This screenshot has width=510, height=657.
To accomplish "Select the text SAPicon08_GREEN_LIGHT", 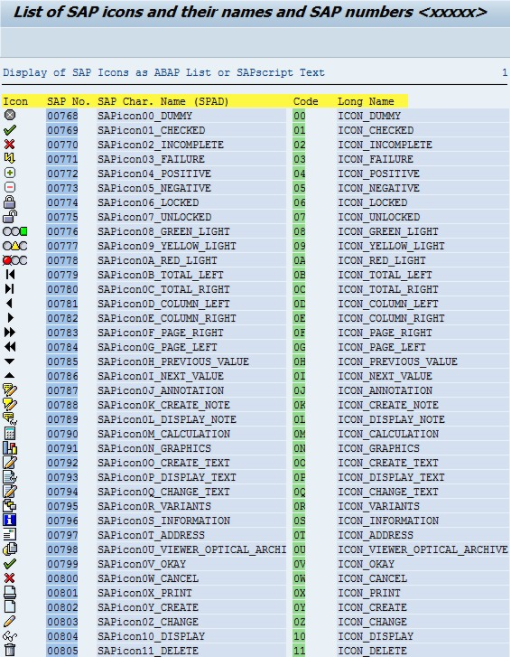I will click(163, 231).
